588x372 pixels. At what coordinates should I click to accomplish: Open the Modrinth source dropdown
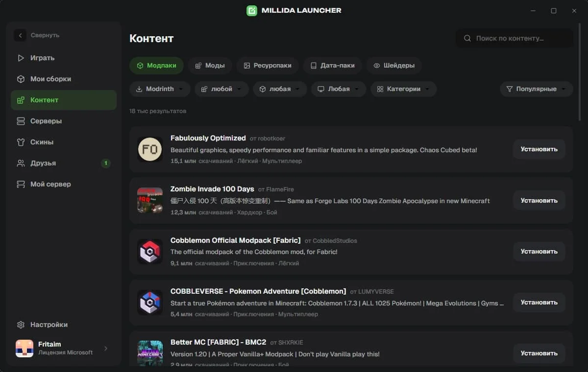tap(160, 89)
